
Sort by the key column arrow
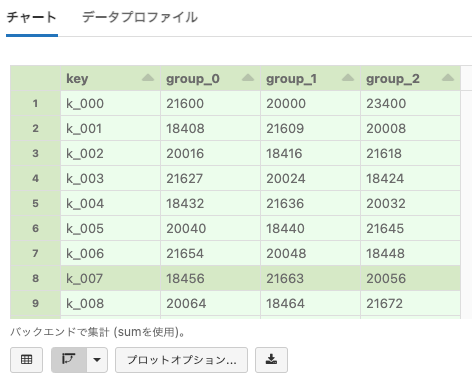point(148,78)
